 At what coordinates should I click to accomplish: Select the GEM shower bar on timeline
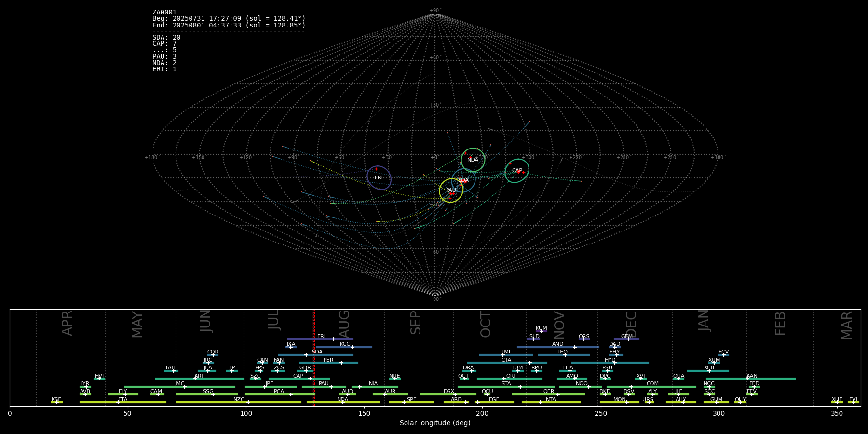[x=626, y=339]
